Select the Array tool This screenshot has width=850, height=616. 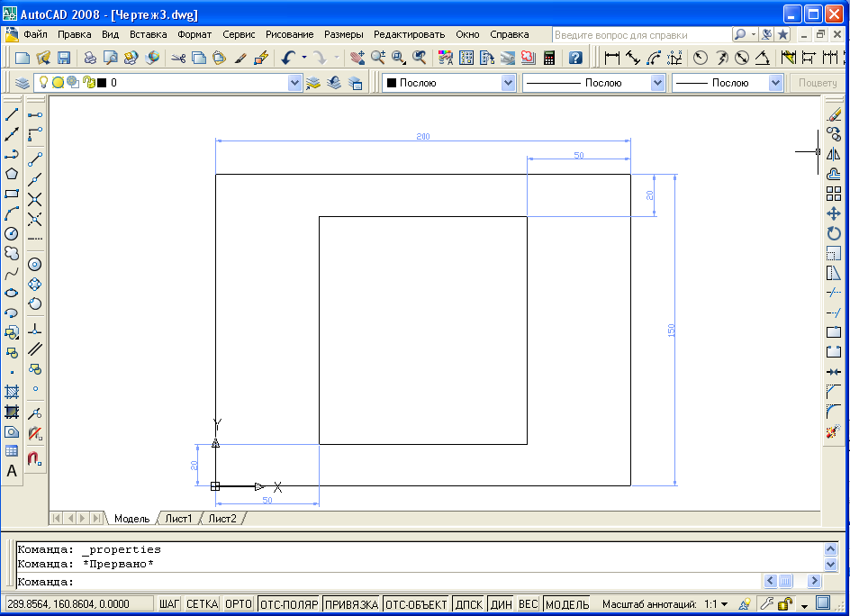(x=834, y=194)
